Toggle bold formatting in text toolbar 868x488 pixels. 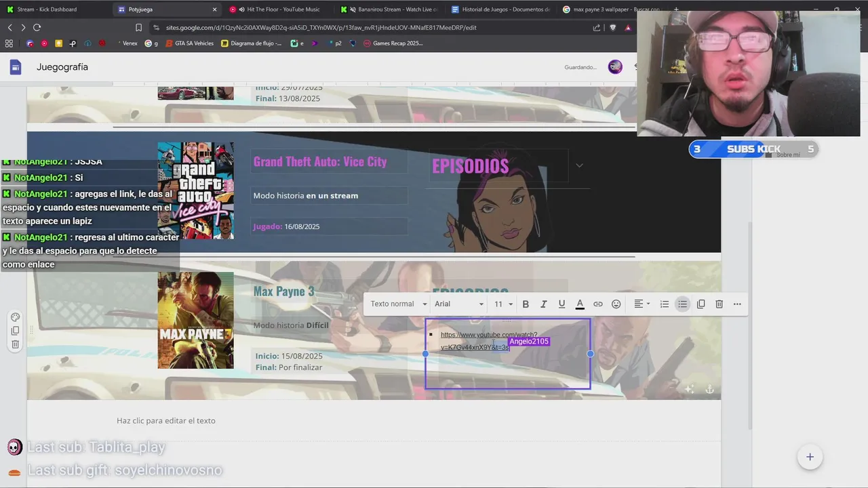[526, 304]
